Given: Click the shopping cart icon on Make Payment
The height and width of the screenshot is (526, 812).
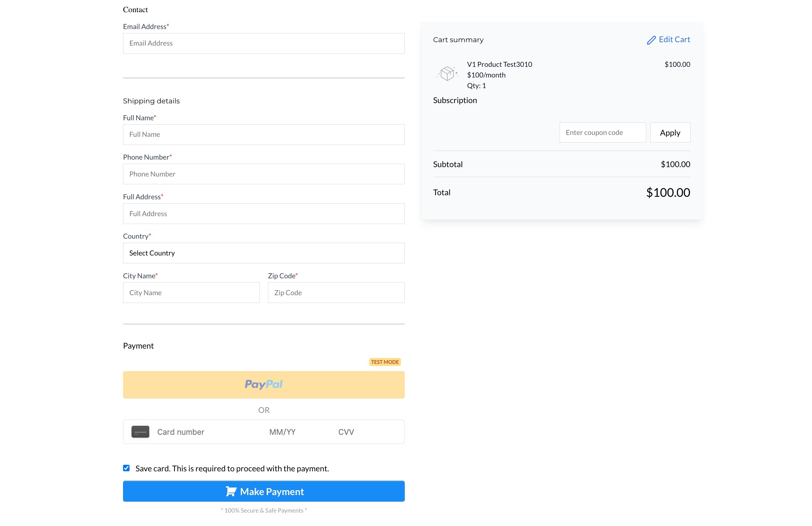Looking at the screenshot, I should coord(231,491).
